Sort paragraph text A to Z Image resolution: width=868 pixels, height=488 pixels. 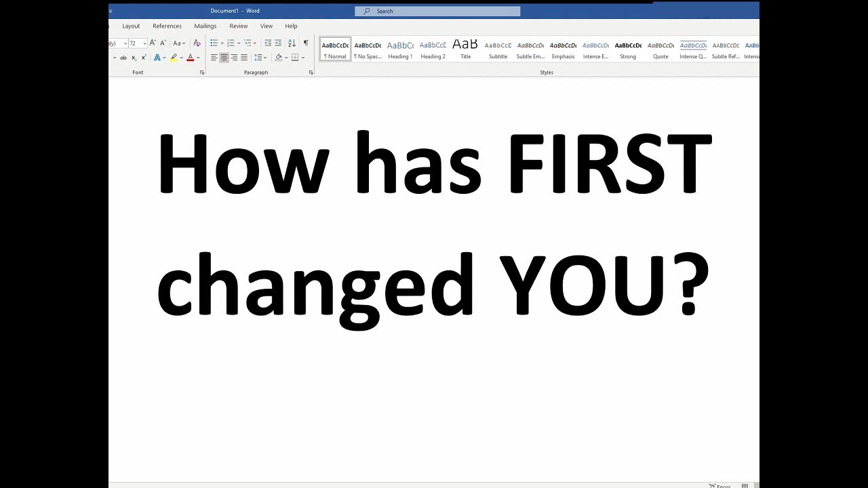pos(292,43)
